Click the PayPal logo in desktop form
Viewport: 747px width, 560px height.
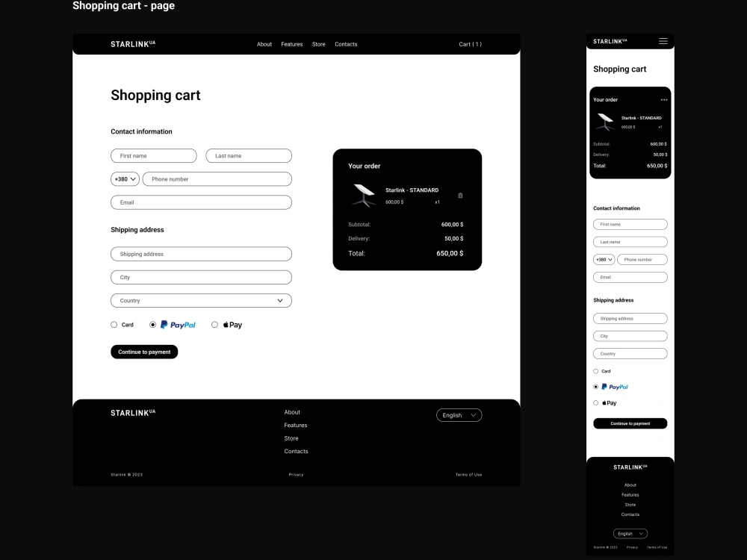178,325
